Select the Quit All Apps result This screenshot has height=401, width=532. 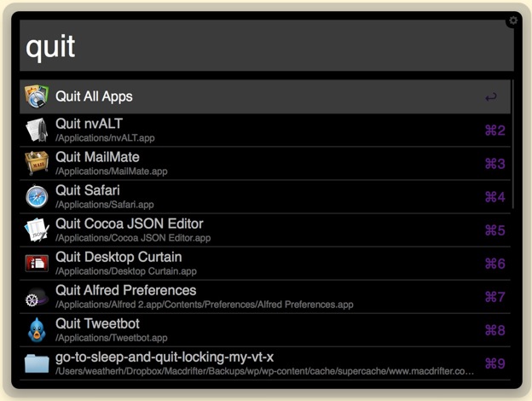tap(265, 96)
